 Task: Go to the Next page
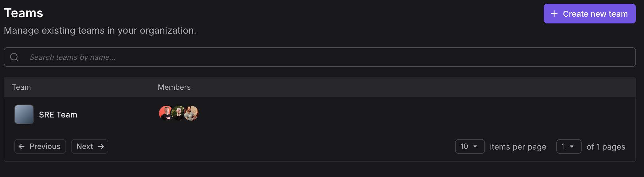90,146
